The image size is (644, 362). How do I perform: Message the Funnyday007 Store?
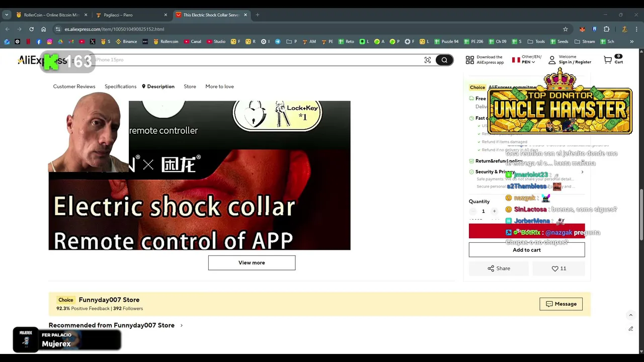point(561,304)
